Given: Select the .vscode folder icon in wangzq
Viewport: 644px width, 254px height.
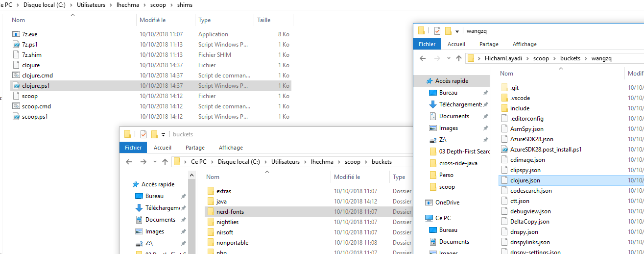Looking at the screenshot, I should coord(505,98).
